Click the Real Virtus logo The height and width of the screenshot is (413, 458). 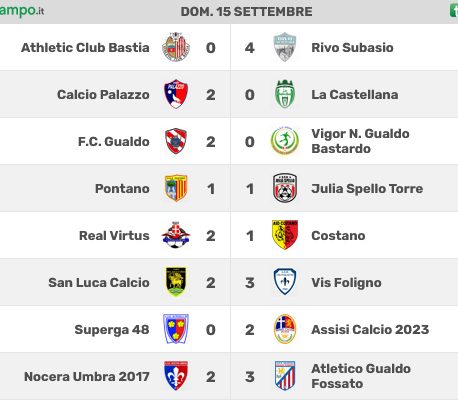point(176,235)
